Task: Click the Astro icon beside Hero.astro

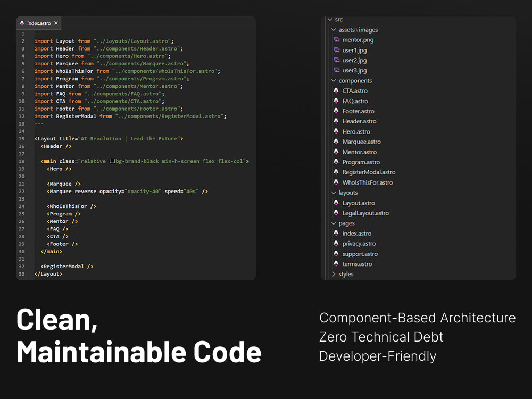Action: coord(336,131)
